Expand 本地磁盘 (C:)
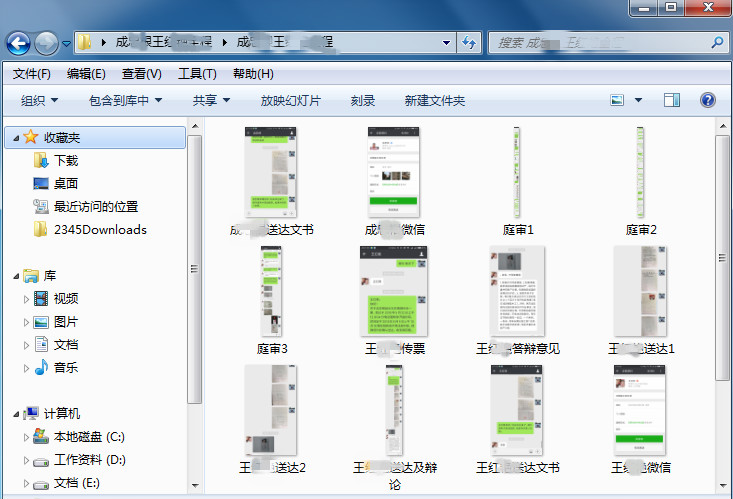This screenshot has width=733, height=499. 26,437
